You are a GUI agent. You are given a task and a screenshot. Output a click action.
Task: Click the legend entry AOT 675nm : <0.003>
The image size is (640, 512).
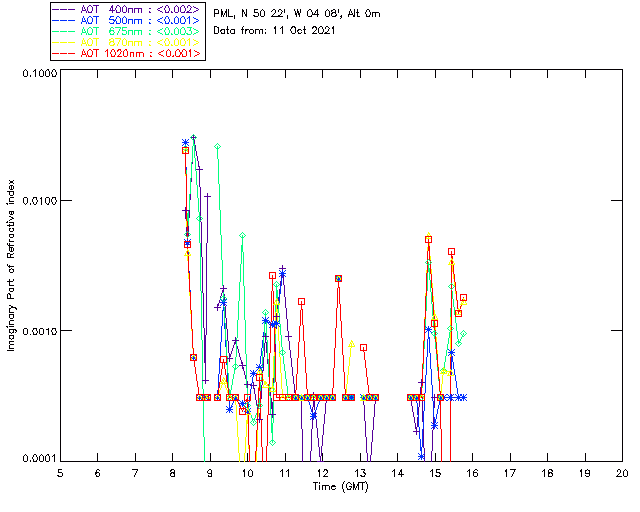[127, 31]
